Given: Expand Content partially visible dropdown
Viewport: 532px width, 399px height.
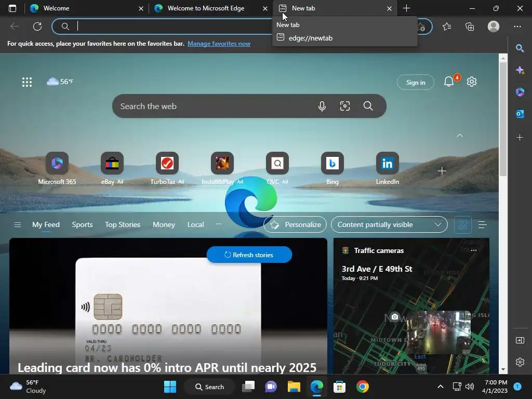Looking at the screenshot, I should click(389, 224).
